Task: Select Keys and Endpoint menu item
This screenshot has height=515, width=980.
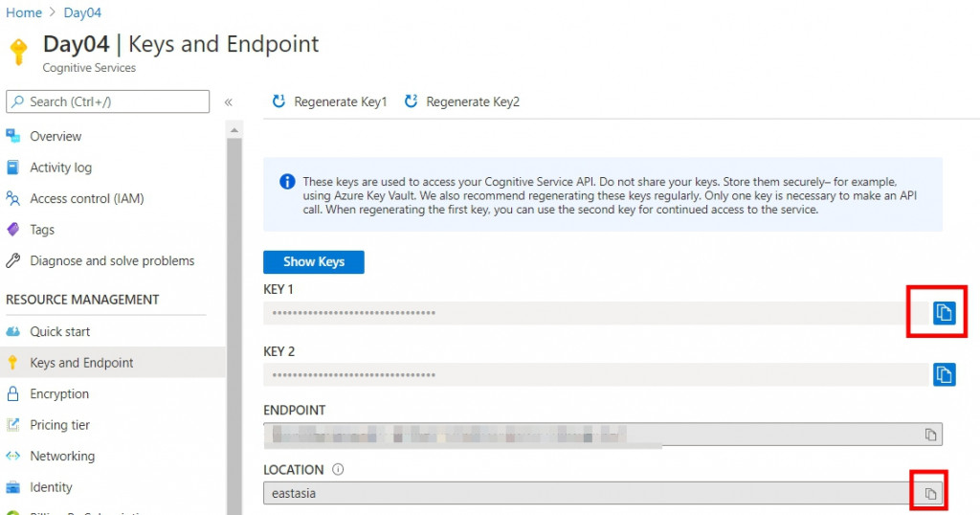Action: (x=113, y=363)
